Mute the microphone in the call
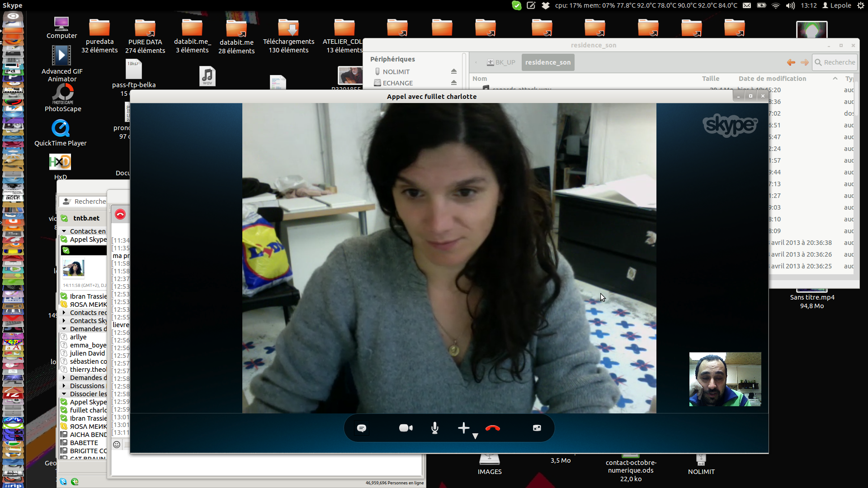The width and height of the screenshot is (868, 488). point(434,428)
